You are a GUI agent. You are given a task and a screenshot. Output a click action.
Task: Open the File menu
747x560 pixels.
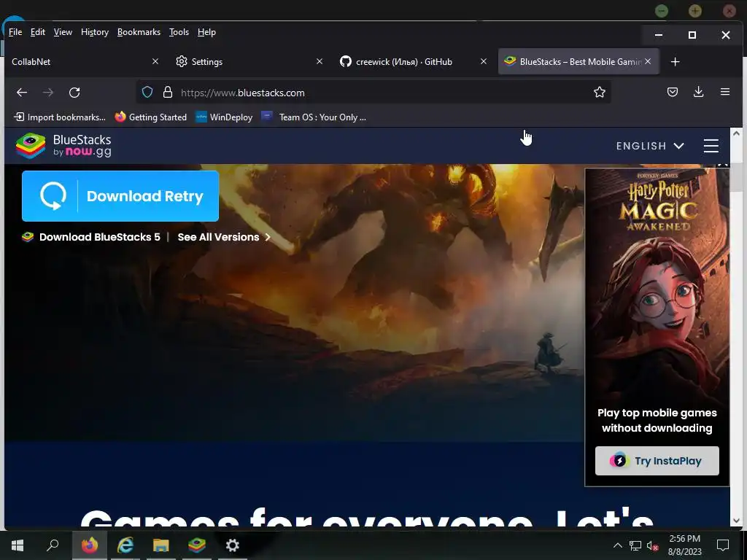(15, 32)
